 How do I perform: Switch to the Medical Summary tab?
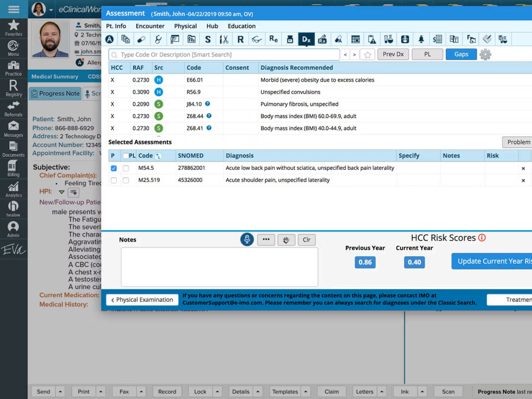[x=55, y=77]
